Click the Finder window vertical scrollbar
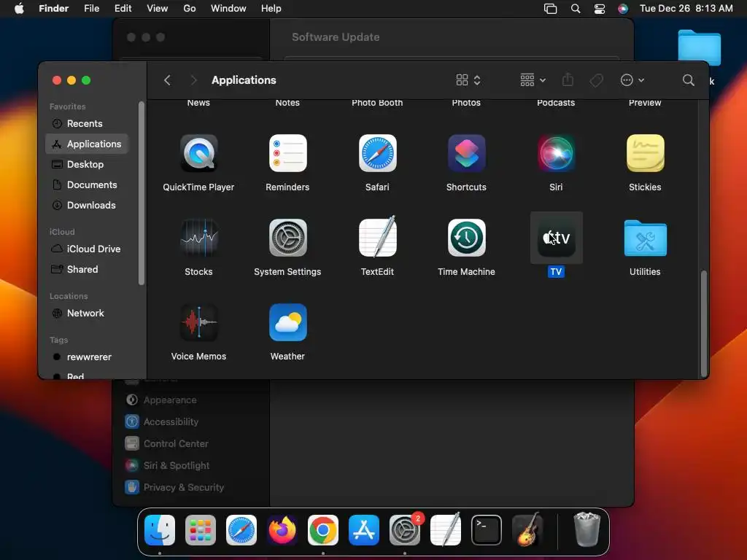Image resolution: width=747 pixels, height=560 pixels. tap(704, 323)
